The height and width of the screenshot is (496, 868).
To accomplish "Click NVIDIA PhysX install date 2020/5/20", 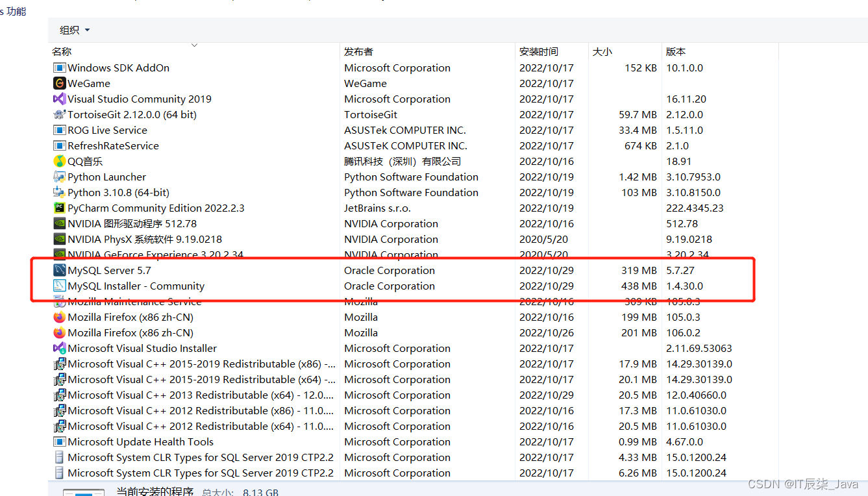I will pyautogui.click(x=543, y=239).
